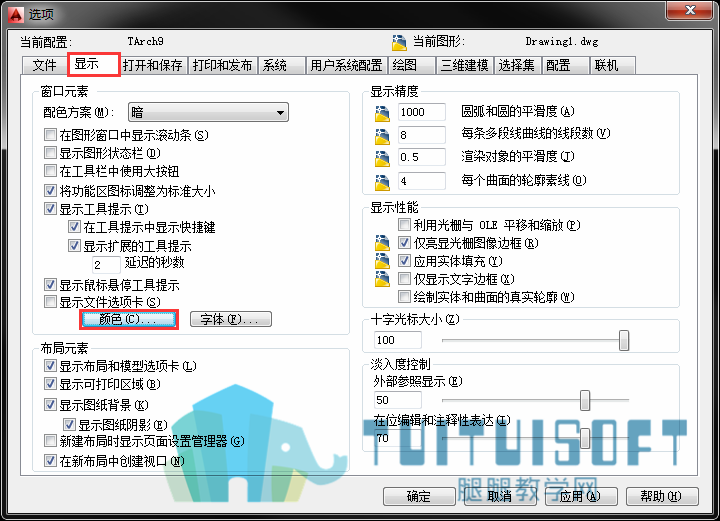This screenshot has width=720, height=521.
Task: Click the 在位编辑和注释性表达 field showing 70
Action: point(398,438)
